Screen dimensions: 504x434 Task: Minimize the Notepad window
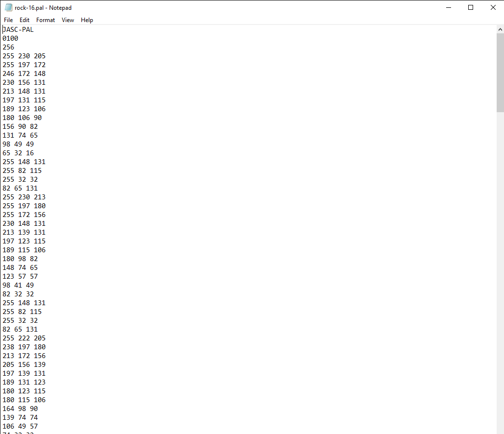point(448,7)
